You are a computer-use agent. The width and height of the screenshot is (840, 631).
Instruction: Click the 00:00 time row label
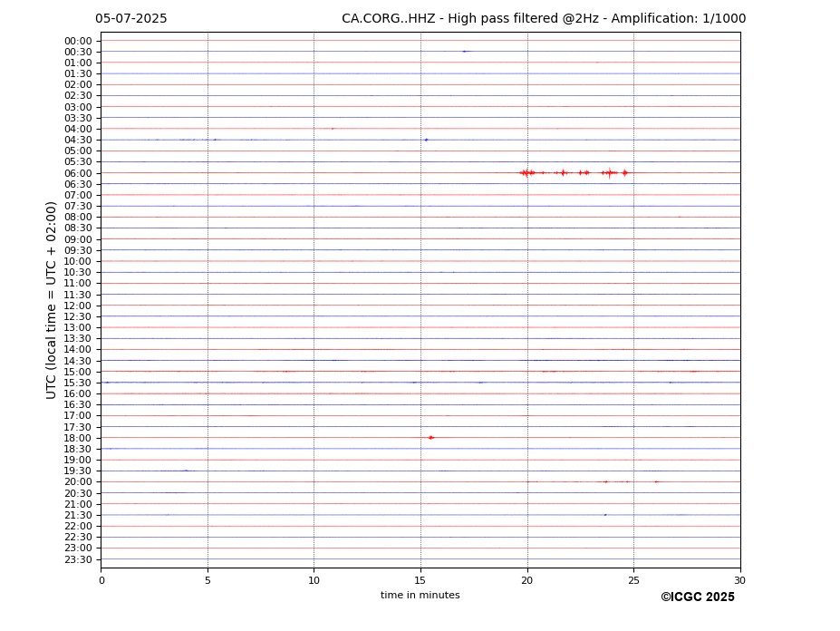(78, 42)
